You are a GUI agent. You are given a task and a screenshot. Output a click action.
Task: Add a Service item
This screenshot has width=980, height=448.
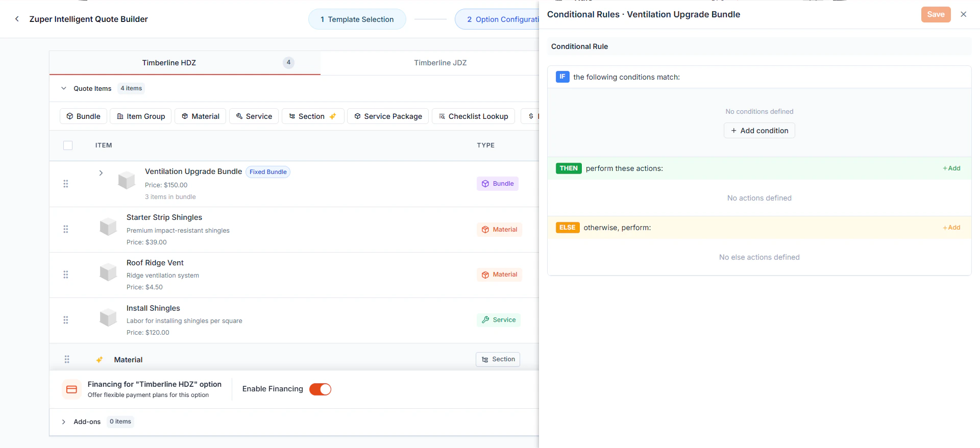pos(254,116)
